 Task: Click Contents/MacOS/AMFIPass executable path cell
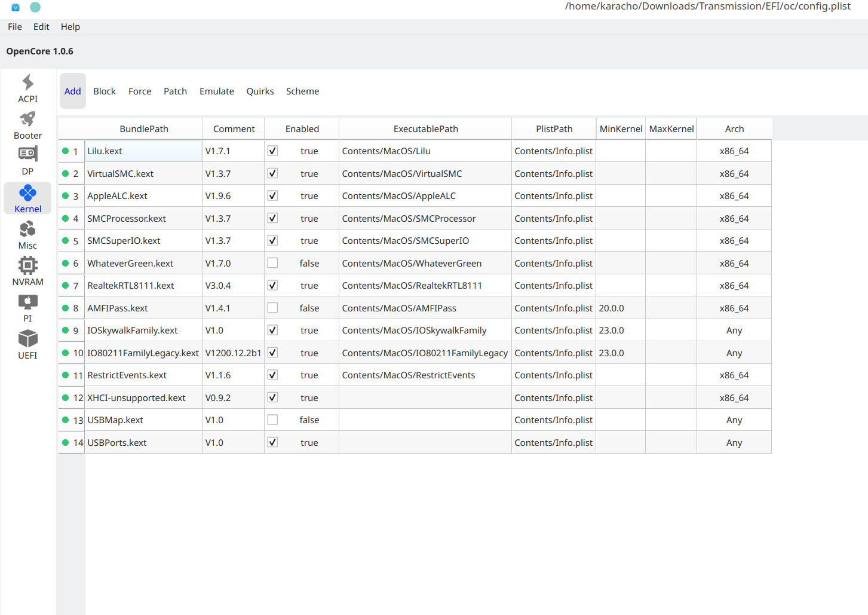click(x=426, y=308)
